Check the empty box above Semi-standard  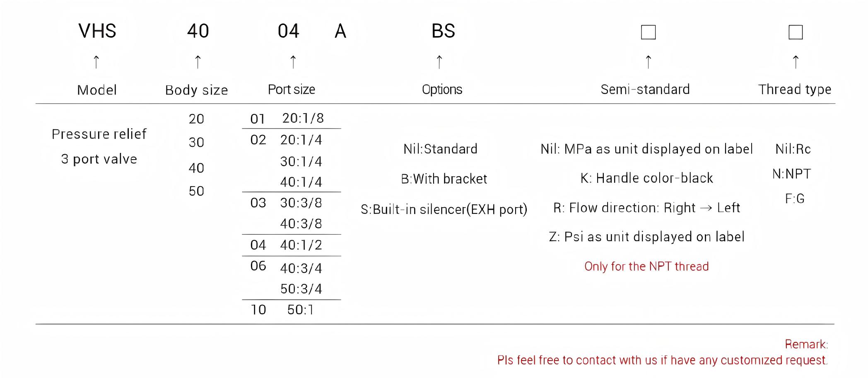[x=649, y=32]
